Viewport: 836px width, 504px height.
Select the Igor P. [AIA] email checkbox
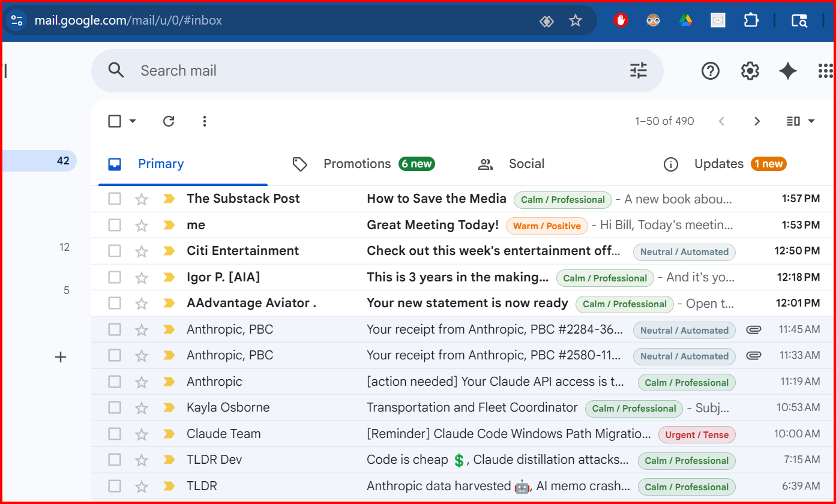click(x=115, y=277)
